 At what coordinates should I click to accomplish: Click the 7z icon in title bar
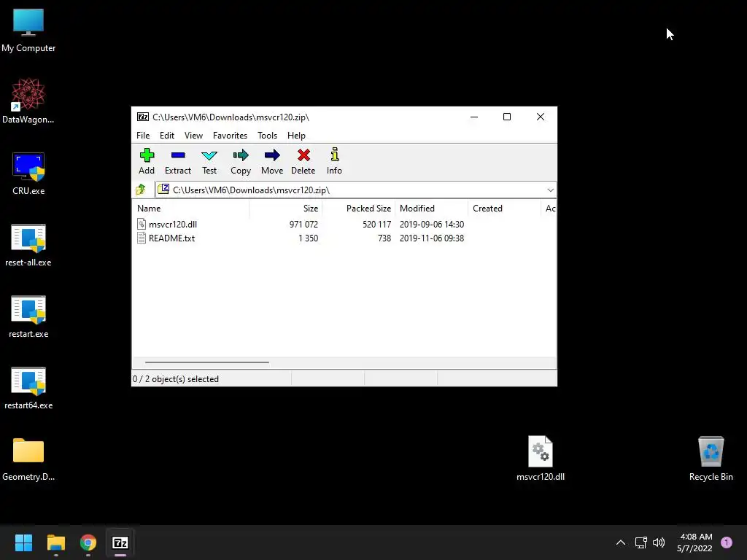pyautogui.click(x=142, y=117)
